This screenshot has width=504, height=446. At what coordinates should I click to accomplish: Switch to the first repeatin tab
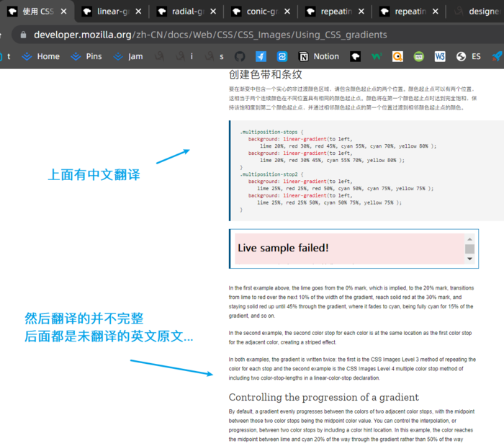point(336,12)
